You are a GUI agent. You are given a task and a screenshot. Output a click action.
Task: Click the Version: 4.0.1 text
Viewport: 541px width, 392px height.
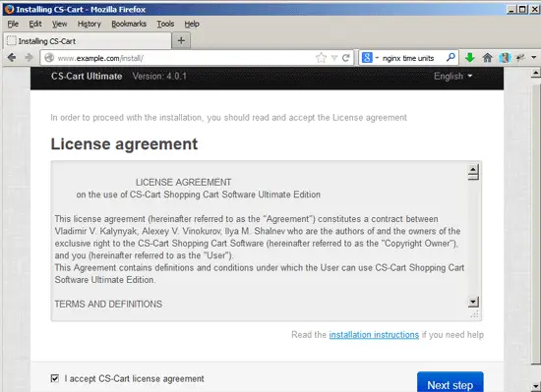click(159, 76)
